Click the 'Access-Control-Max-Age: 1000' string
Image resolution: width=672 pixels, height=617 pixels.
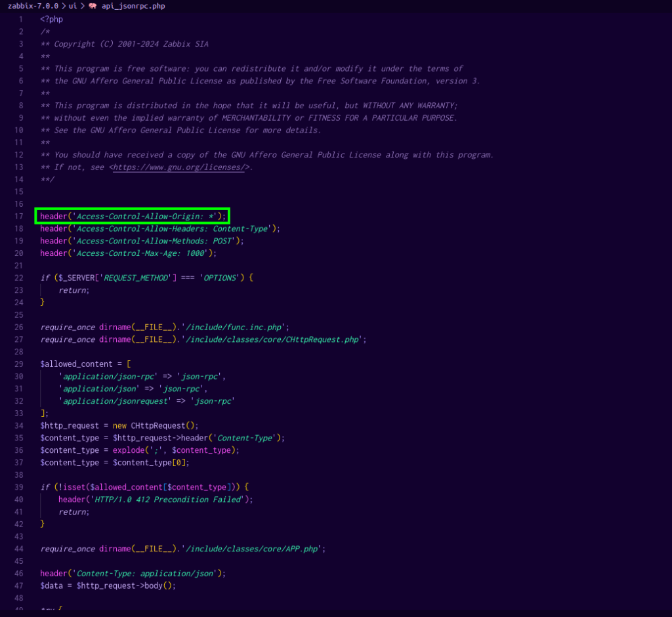[x=142, y=253]
